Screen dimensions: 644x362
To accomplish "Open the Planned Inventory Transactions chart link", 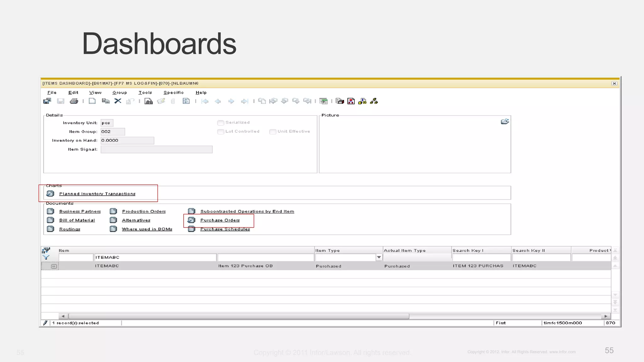I will coord(97,194).
